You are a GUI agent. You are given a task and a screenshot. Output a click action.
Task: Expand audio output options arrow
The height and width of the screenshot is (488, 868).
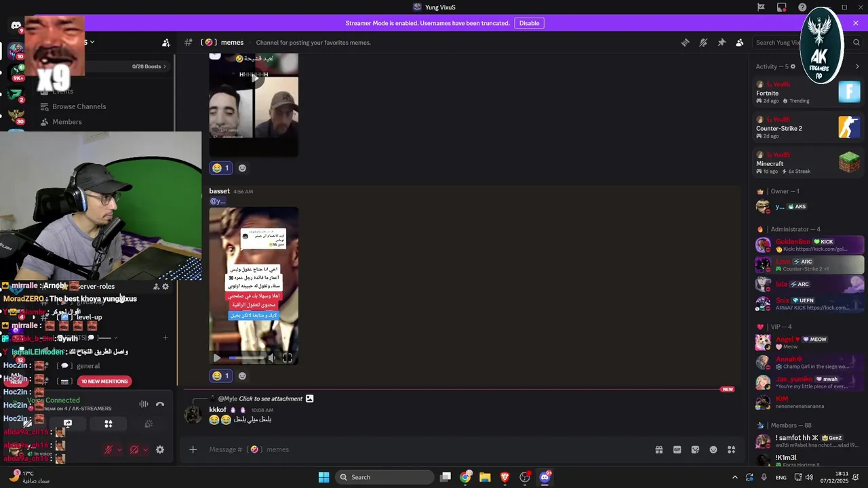[145, 449]
